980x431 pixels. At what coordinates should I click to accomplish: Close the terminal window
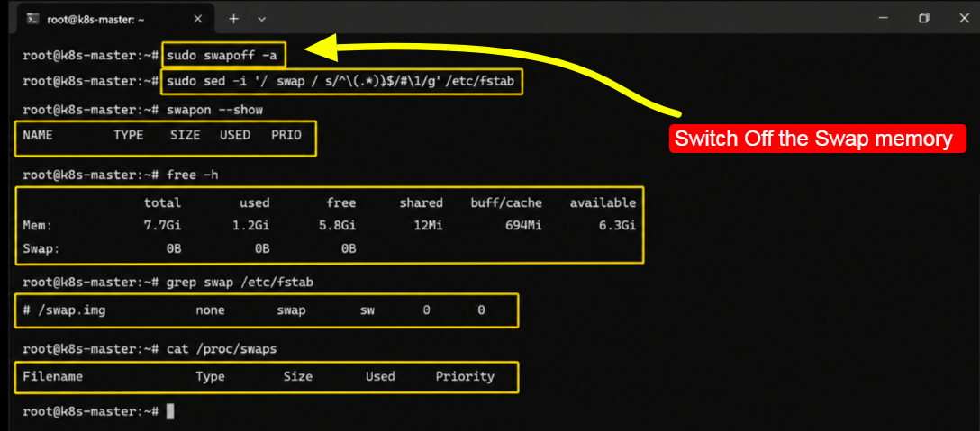point(964,18)
